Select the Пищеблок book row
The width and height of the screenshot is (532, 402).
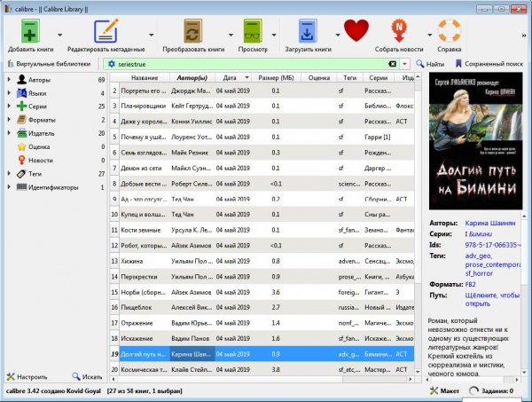point(262,307)
